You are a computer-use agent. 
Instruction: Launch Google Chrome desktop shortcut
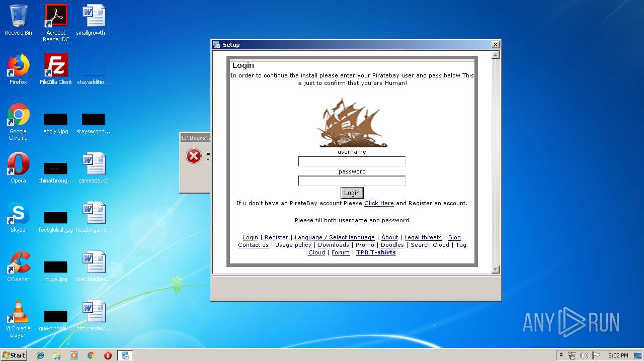tap(18, 122)
